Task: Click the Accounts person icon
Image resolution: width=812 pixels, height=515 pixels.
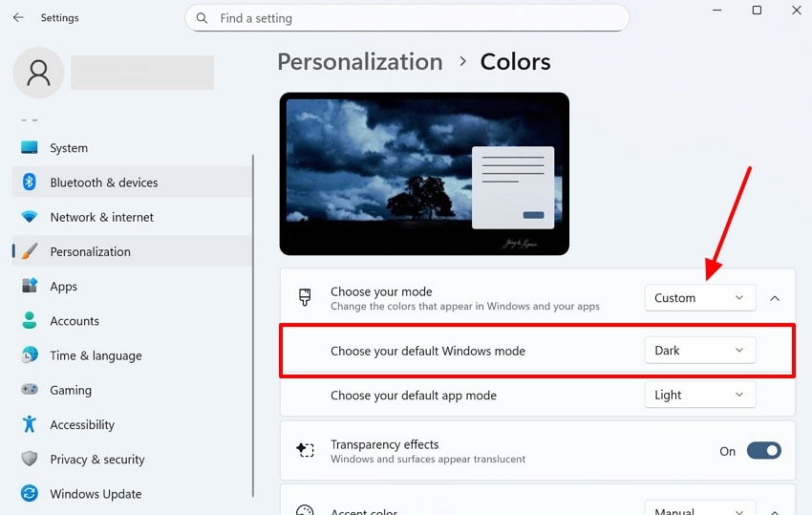Action: click(x=30, y=320)
